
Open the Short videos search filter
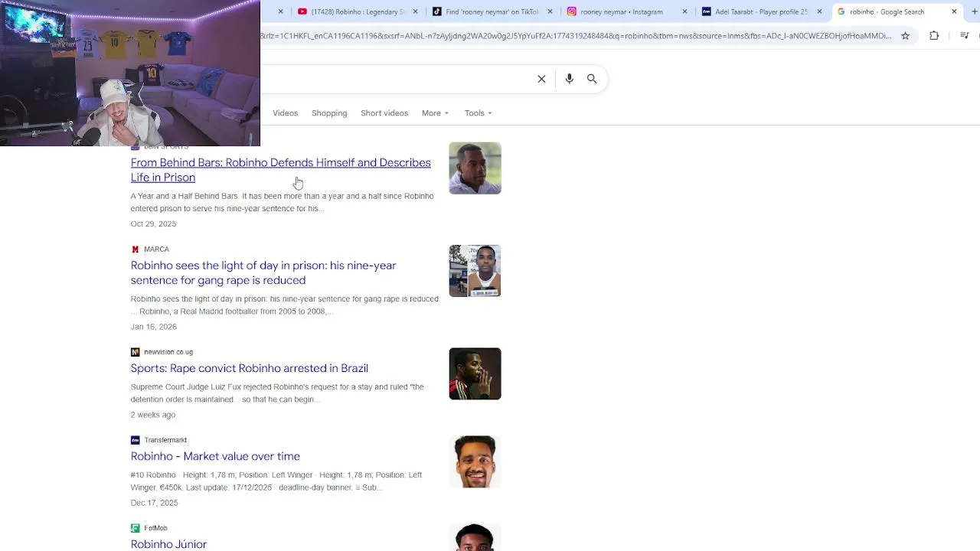(384, 113)
